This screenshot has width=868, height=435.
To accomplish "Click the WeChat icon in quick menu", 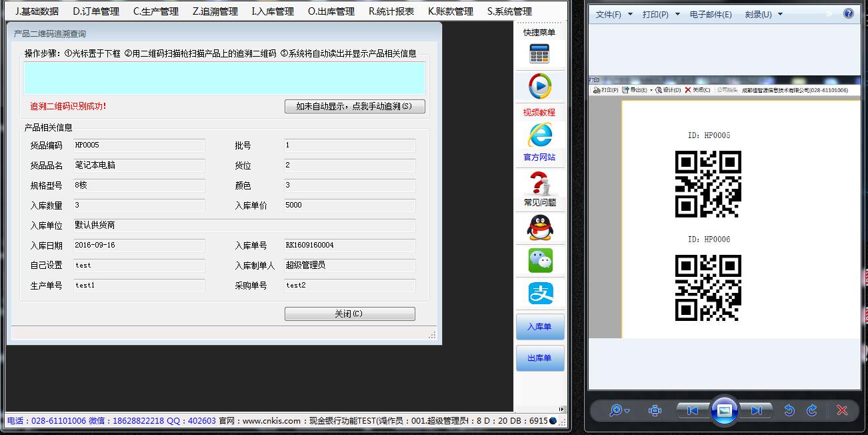I will [x=540, y=261].
